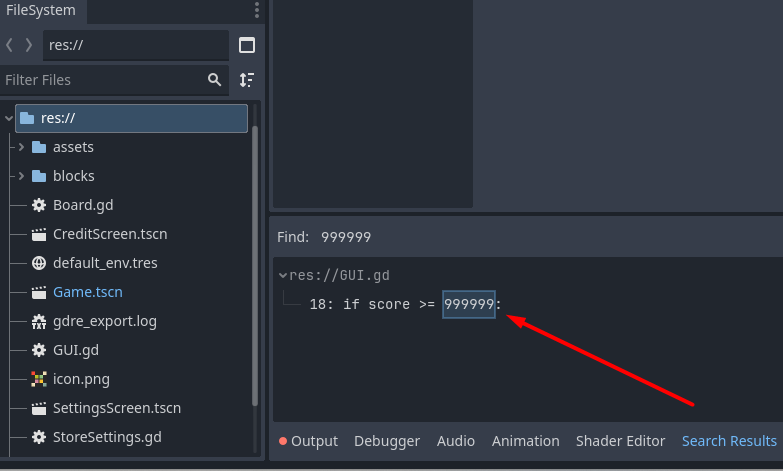Expand the blocks folder
The image size is (783, 471).
click(21, 176)
